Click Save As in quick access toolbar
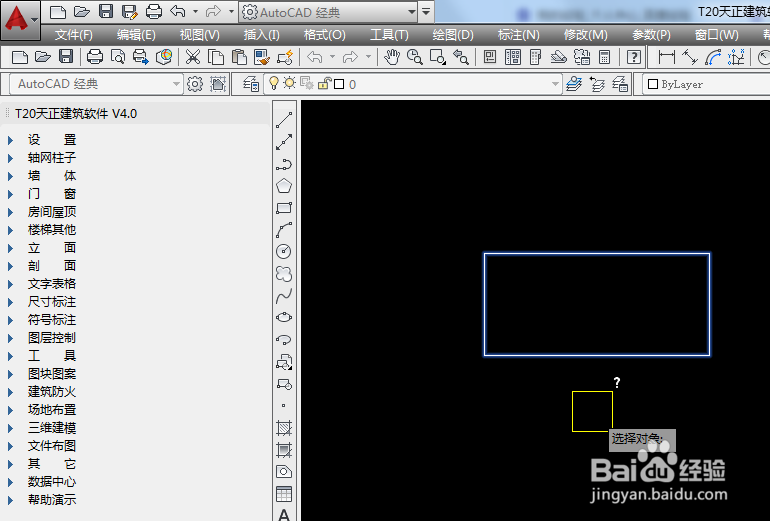Viewport: 770px width, 521px height. [x=129, y=11]
